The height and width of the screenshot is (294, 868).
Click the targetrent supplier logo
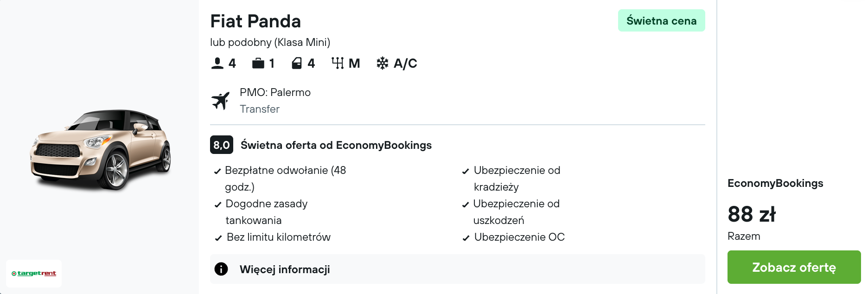[34, 273]
